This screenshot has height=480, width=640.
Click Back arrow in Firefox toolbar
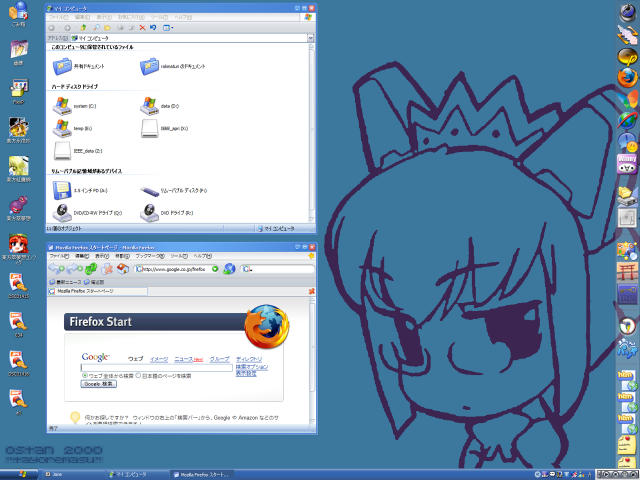pyautogui.click(x=56, y=269)
